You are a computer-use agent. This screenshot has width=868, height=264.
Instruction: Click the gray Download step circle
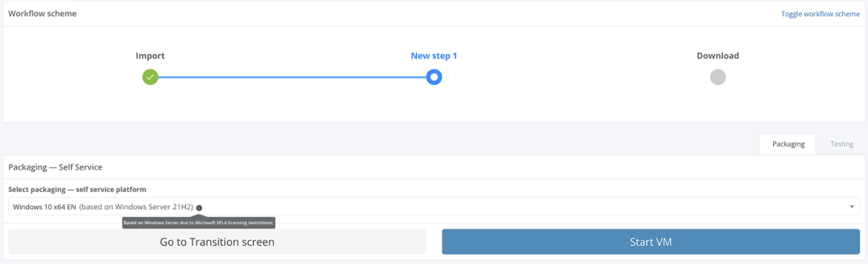pos(718,77)
